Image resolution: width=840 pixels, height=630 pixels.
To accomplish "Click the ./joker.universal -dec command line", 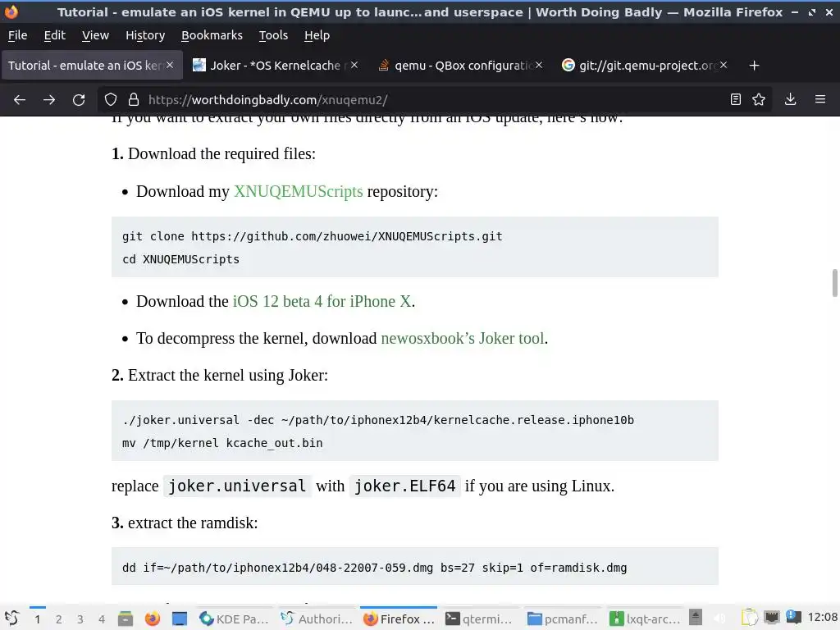I will (378, 420).
